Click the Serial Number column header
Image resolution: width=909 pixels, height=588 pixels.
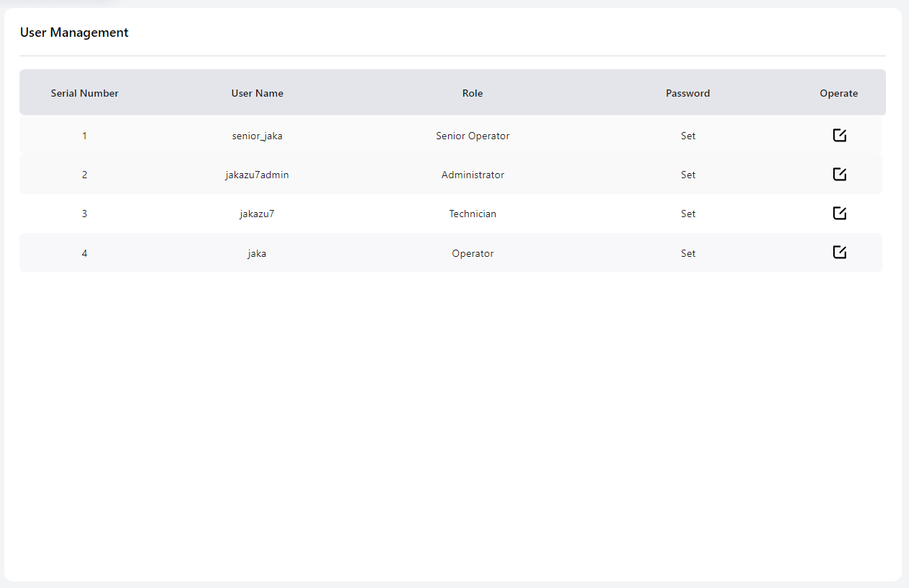(x=84, y=93)
